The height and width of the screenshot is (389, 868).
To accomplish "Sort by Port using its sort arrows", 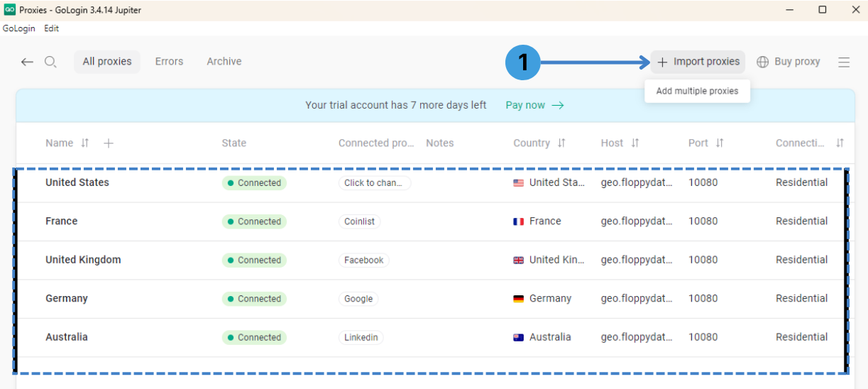I will click(x=720, y=143).
